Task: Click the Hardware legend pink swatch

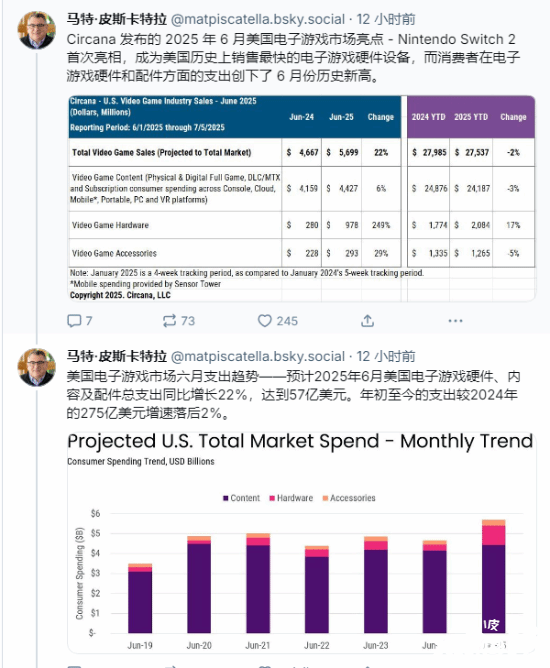Action: coord(272,498)
